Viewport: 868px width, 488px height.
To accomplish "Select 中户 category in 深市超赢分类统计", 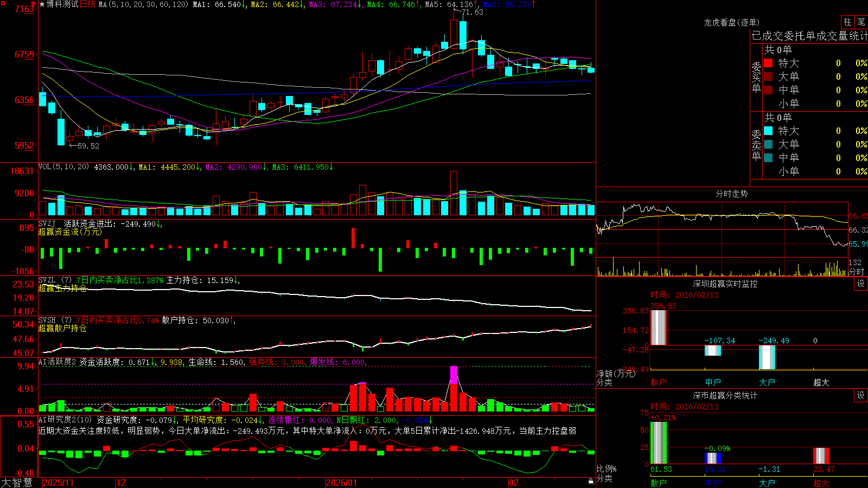I will click(713, 483).
